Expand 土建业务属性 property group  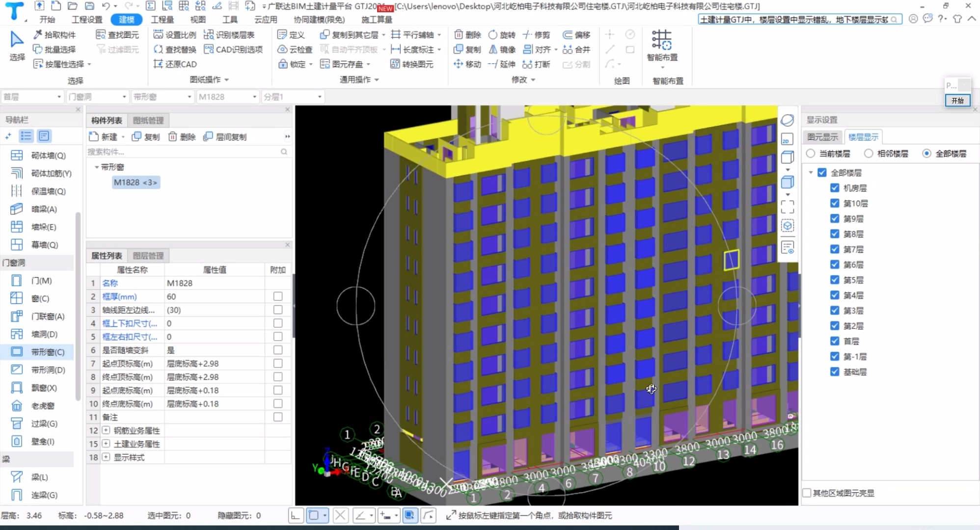106,444
